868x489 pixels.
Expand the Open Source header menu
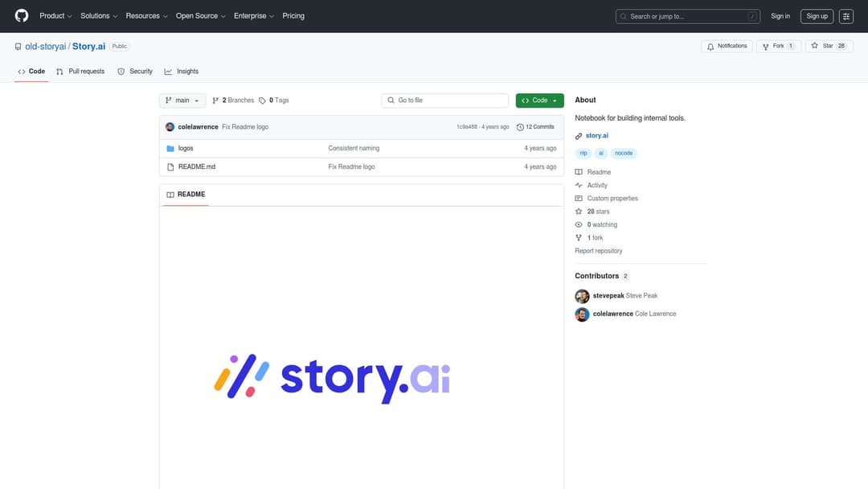click(x=201, y=16)
